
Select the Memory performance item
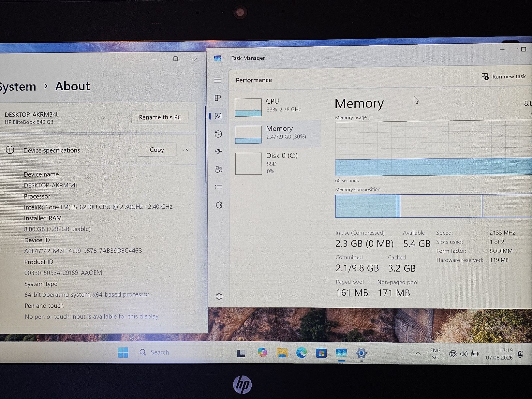pyautogui.click(x=277, y=133)
